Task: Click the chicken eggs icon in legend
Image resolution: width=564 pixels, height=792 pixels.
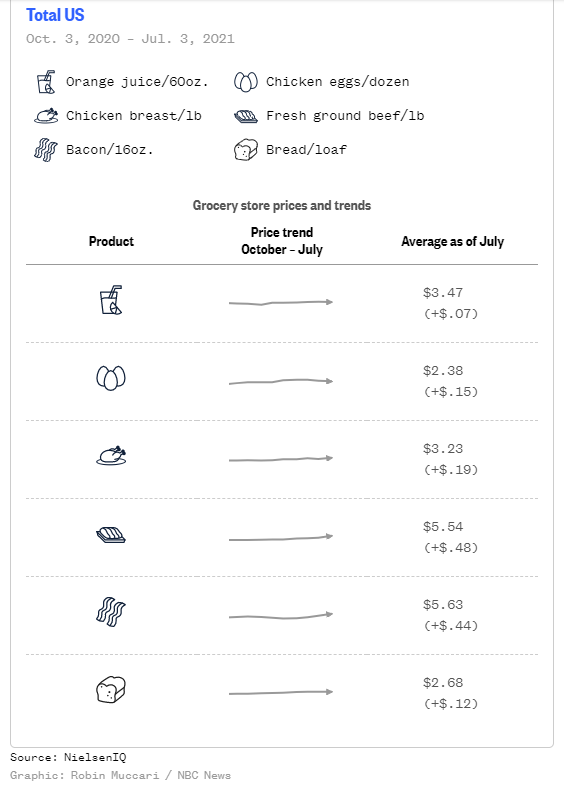Action: pyautogui.click(x=246, y=82)
